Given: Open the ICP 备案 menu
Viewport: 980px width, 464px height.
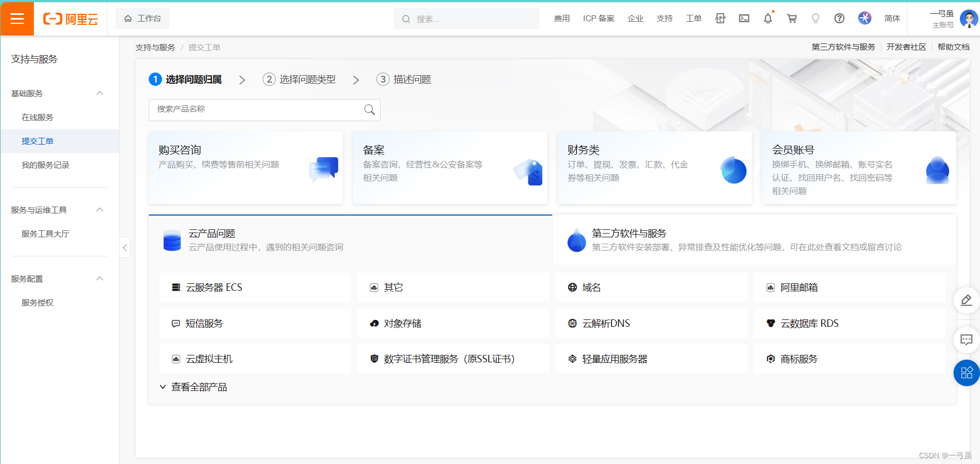Looking at the screenshot, I should (599, 19).
